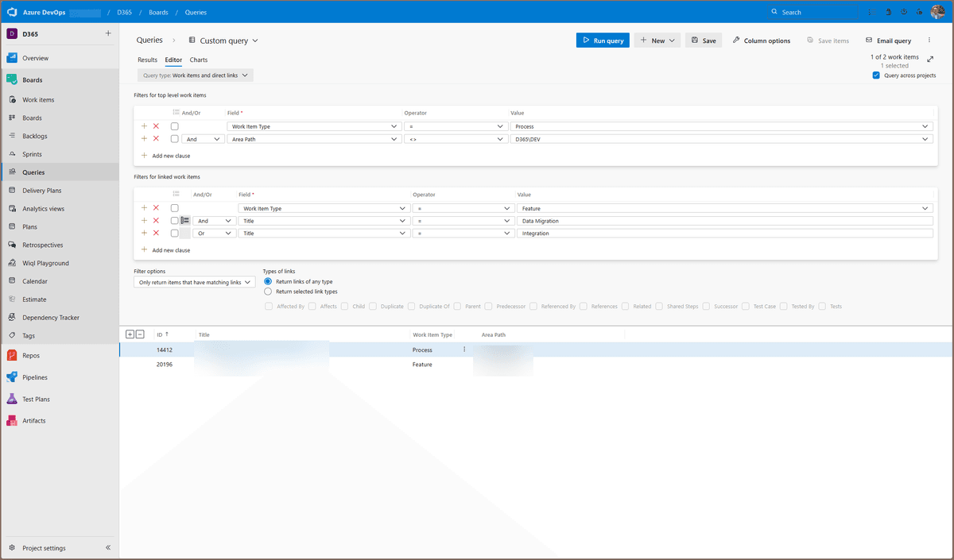Save the query
This screenshot has width=954, height=560.
click(x=704, y=41)
